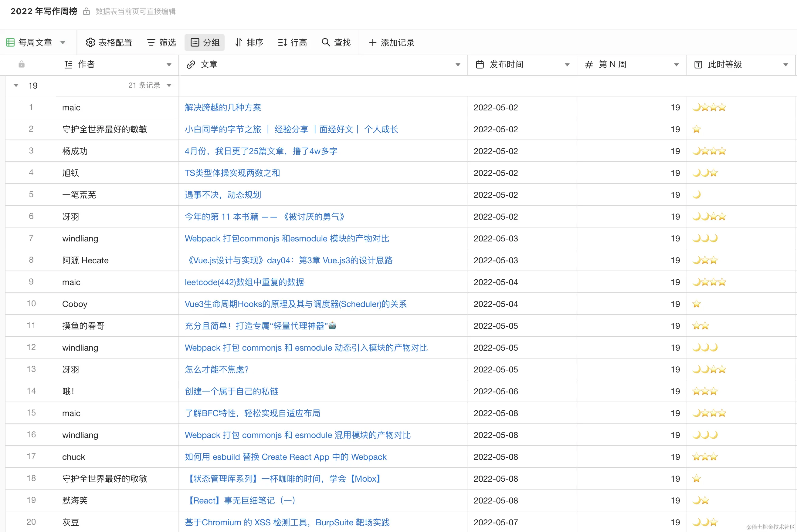Click the calendar icon in 发布时间 header
The height and width of the screenshot is (532, 797).
coord(479,65)
